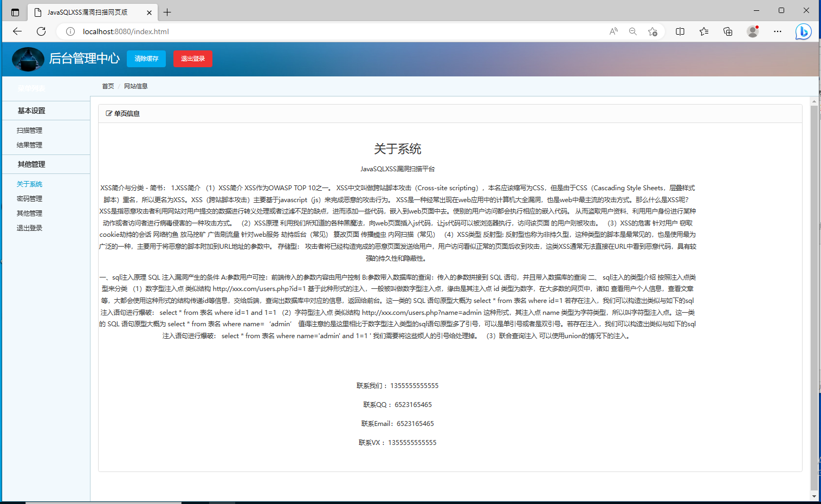The height and width of the screenshot is (504, 821).
Task: Click the red 退出登录 button
Action: 192,59
